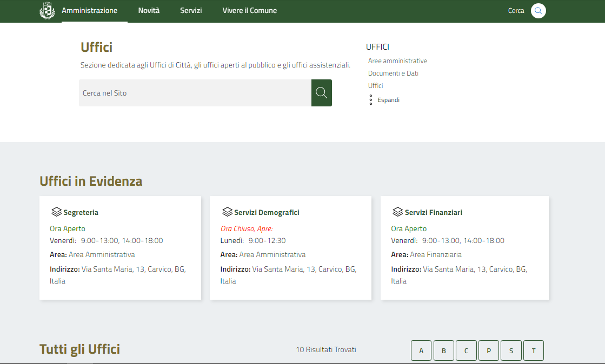The height and width of the screenshot is (364, 605).
Task: Click the Segreteria layers icon
Action: pyautogui.click(x=56, y=212)
